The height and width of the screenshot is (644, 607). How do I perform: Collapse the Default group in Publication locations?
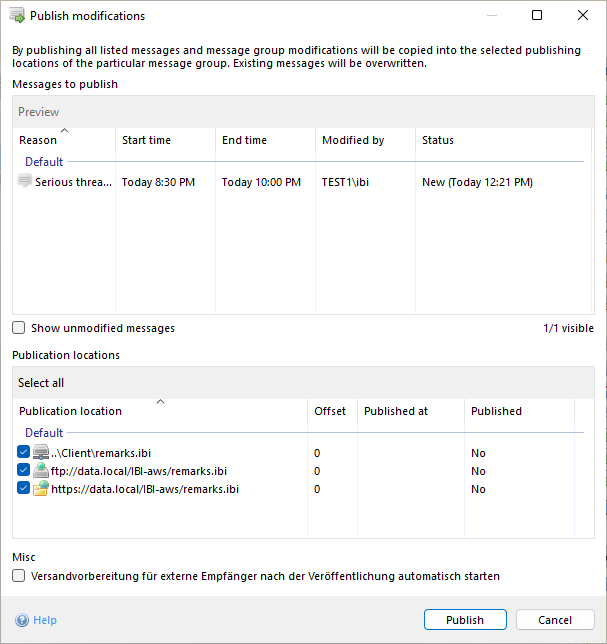tap(44, 433)
